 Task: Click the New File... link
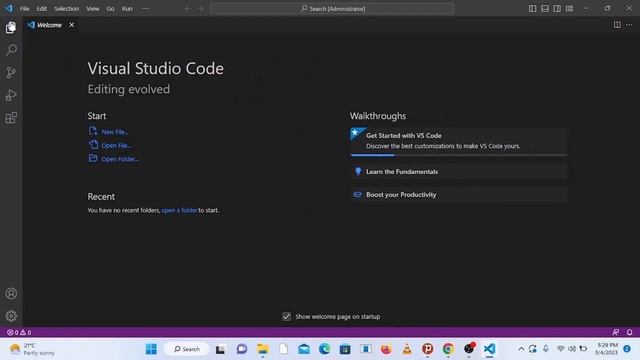point(109,131)
